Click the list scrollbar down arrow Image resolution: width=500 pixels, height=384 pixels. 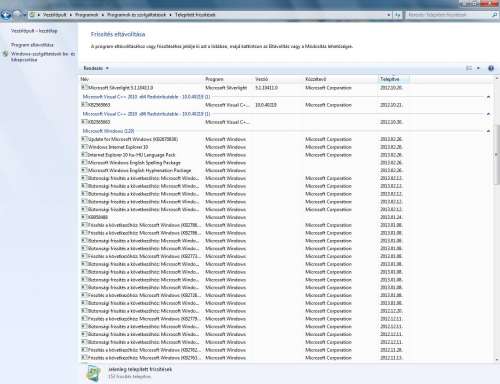[497, 359]
